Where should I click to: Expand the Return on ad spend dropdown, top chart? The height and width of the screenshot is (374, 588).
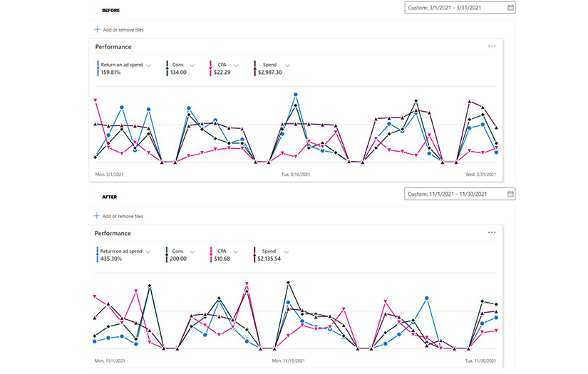(x=149, y=66)
